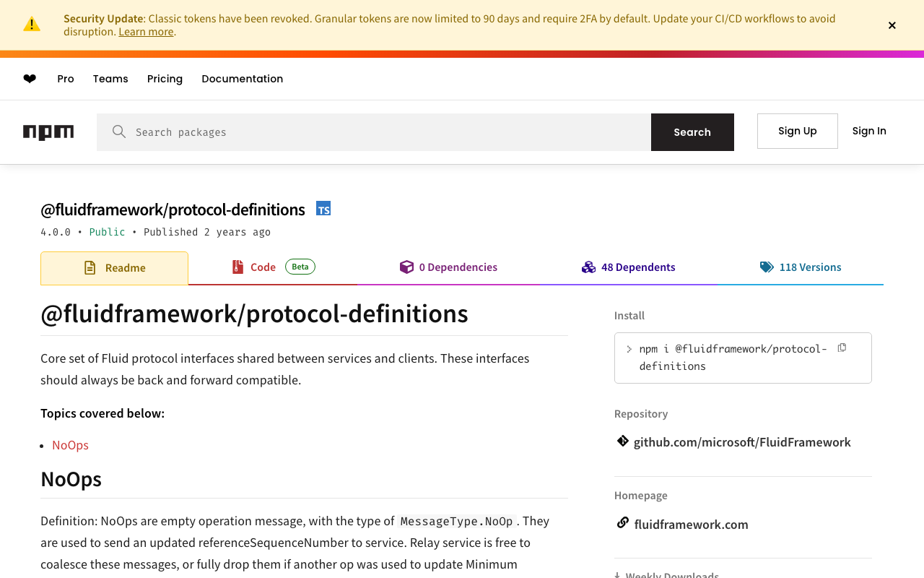
Task: Show the 118 Versions tab
Action: pyautogui.click(x=801, y=267)
